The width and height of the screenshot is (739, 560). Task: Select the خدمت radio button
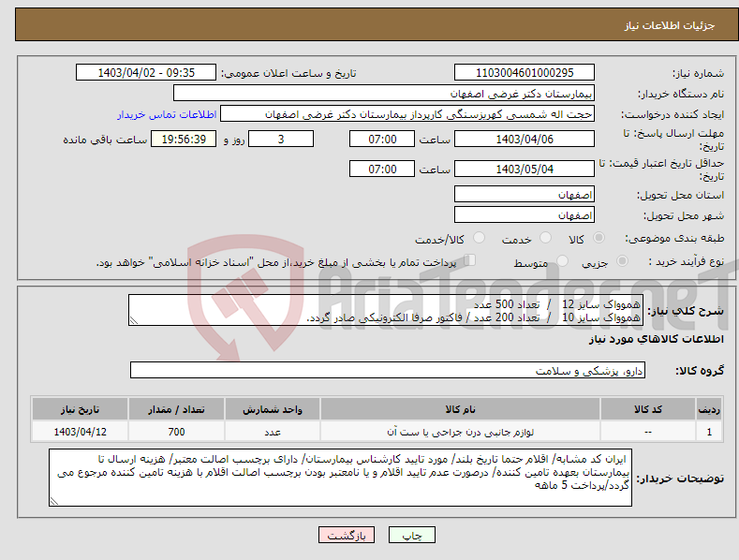[545, 238]
